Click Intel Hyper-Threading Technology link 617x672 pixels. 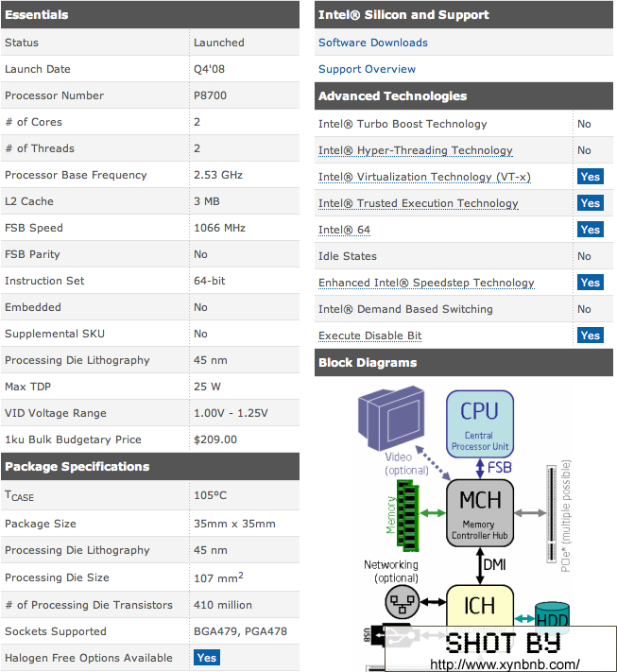tap(415, 150)
